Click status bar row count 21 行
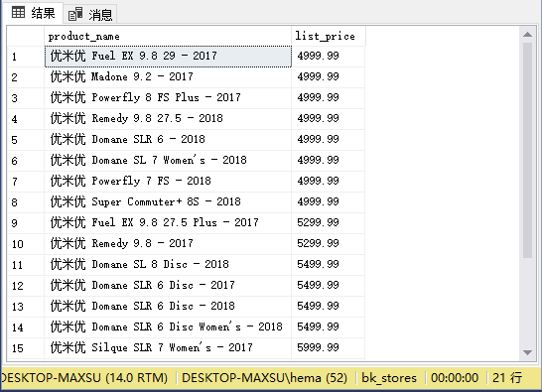 click(x=507, y=378)
